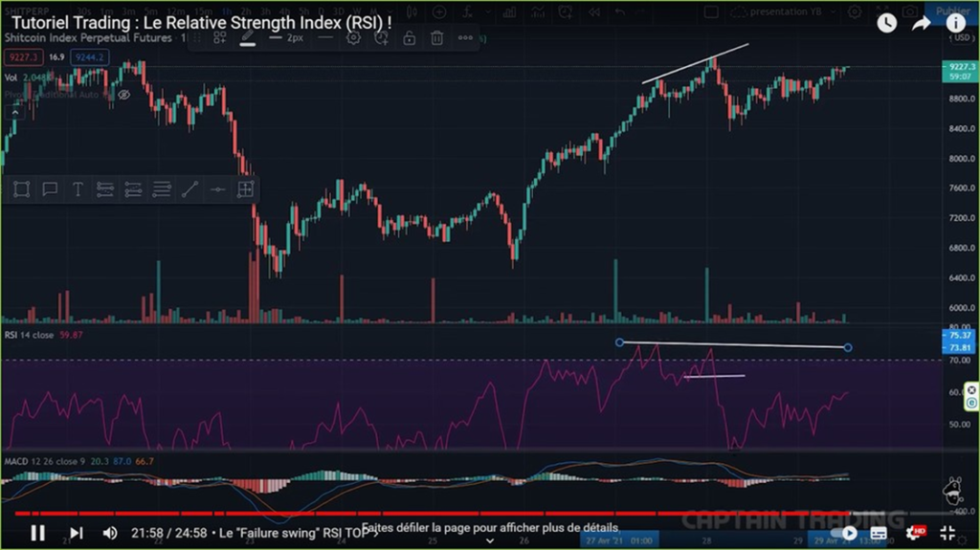
Task: Select the 5m timeframe
Action: (150, 11)
